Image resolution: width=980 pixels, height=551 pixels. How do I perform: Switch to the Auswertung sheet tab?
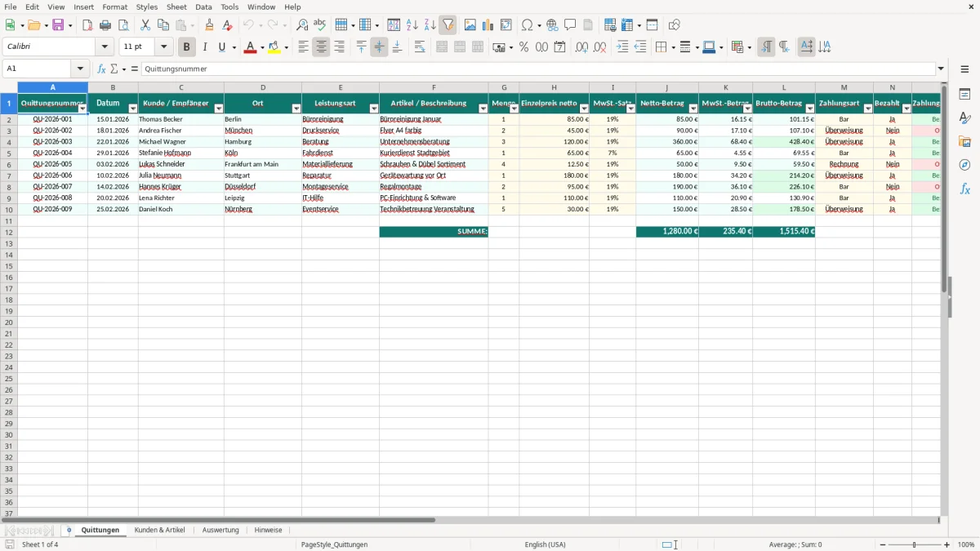[220, 531]
